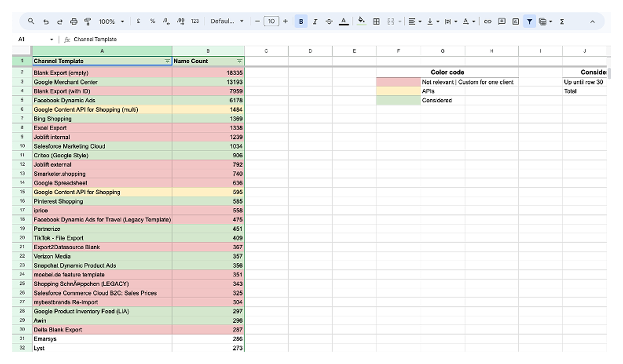Toggle italic formatting

(x=315, y=22)
